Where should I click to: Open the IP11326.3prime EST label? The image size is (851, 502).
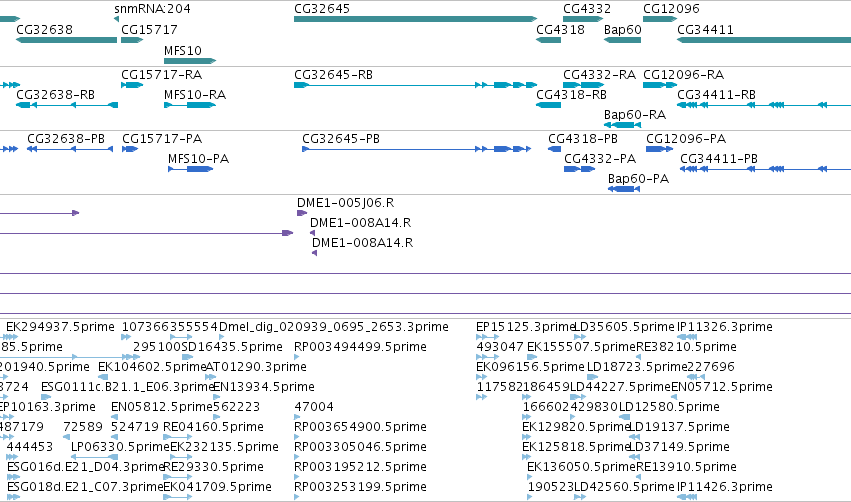click(725, 327)
